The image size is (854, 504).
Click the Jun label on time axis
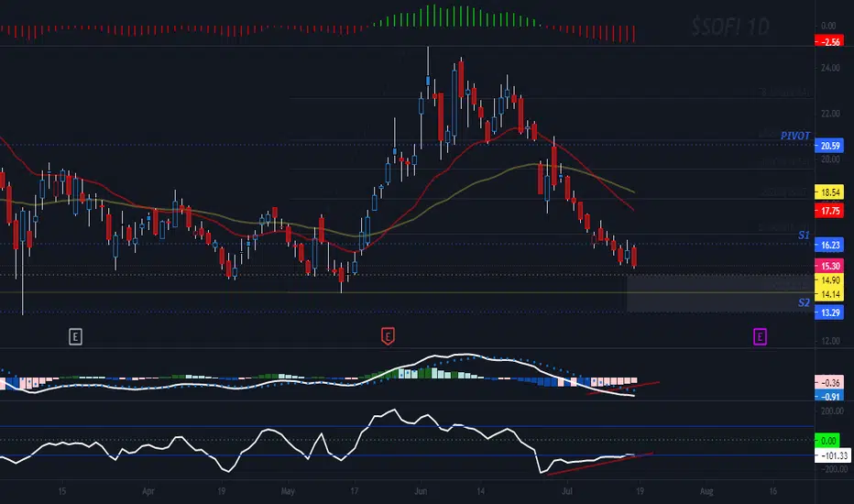click(x=421, y=491)
